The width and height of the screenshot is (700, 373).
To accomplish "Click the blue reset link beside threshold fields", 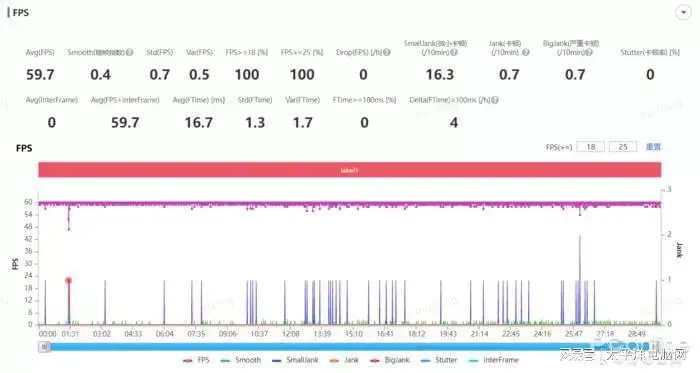I will [x=653, y=147].
